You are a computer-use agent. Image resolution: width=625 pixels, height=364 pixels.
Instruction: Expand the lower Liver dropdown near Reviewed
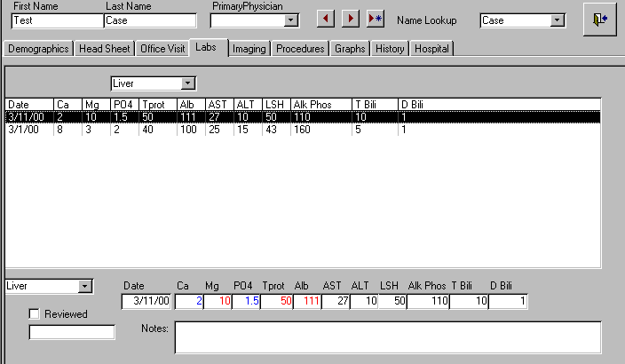84,286
